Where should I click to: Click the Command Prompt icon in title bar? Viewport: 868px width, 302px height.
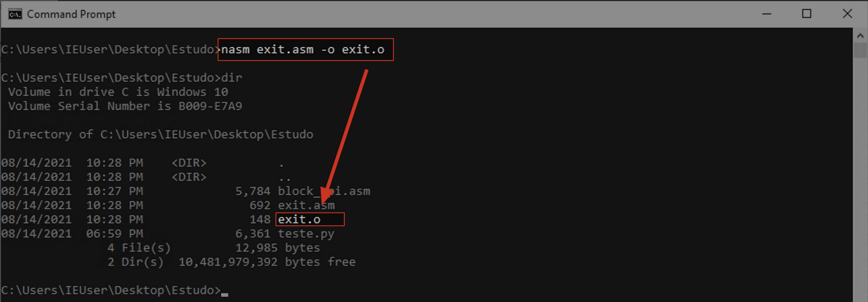(15, 14)
